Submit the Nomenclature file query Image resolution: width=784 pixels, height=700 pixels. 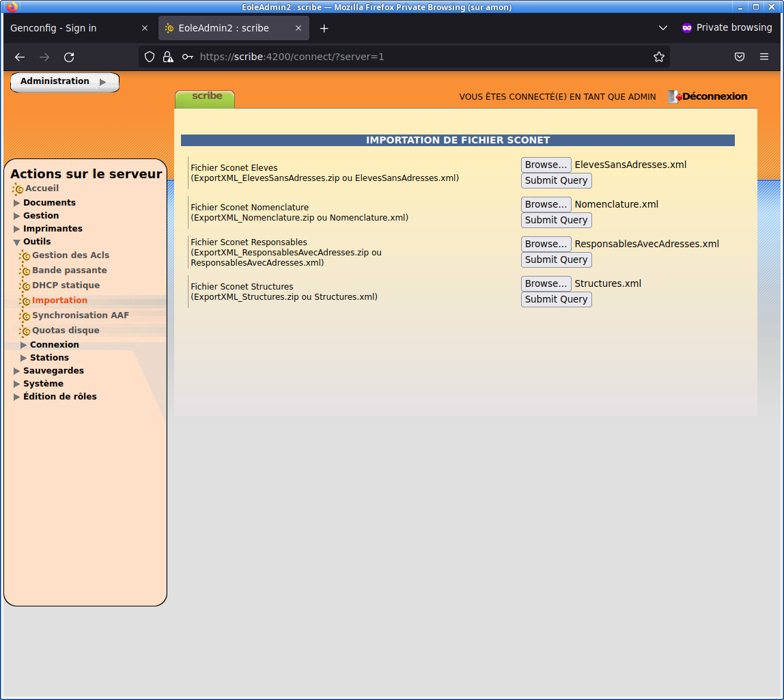tap(556, 220)
